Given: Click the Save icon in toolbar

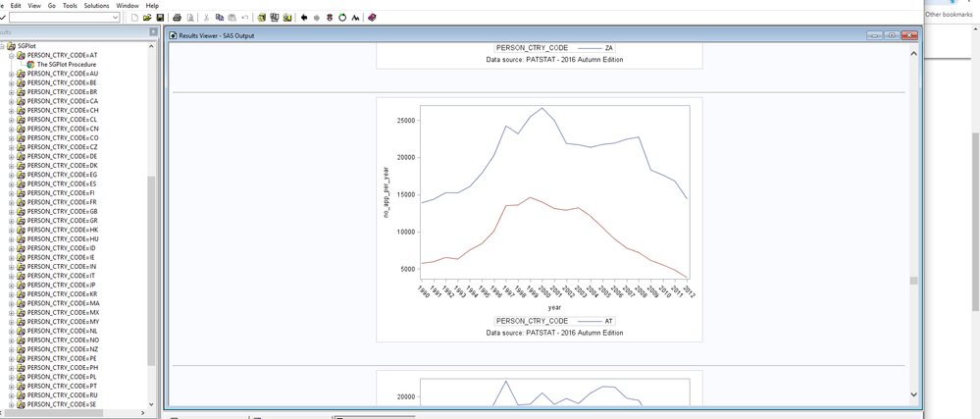Looking at the screenshot, I should coord(160,18).
